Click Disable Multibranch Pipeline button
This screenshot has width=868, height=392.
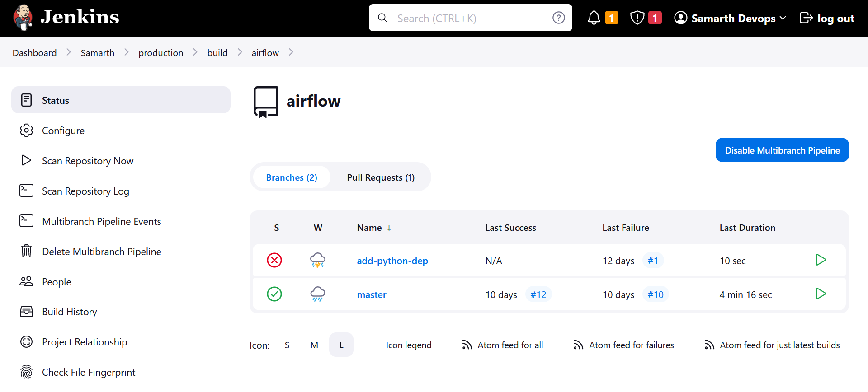[782, 150]
